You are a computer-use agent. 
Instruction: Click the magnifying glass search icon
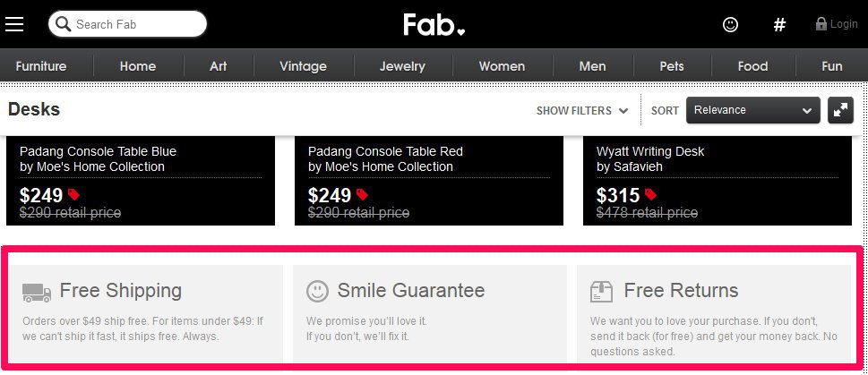pos(64,24)
